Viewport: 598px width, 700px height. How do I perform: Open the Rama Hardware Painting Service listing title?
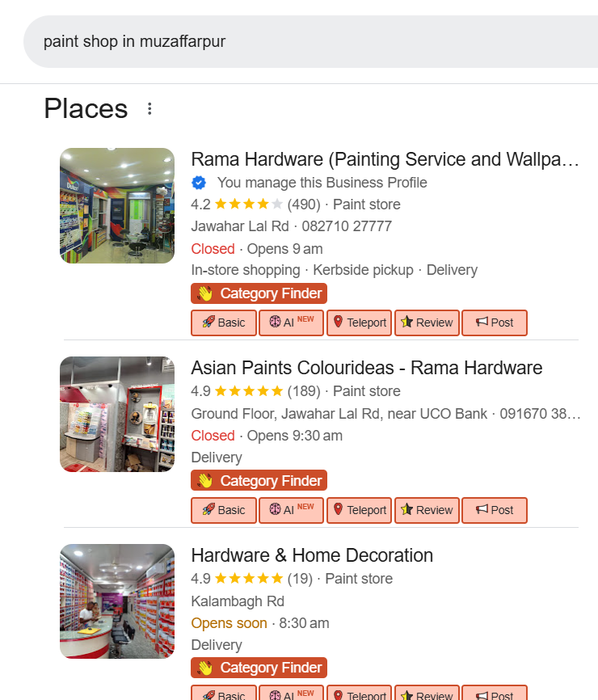pos(385,159)
